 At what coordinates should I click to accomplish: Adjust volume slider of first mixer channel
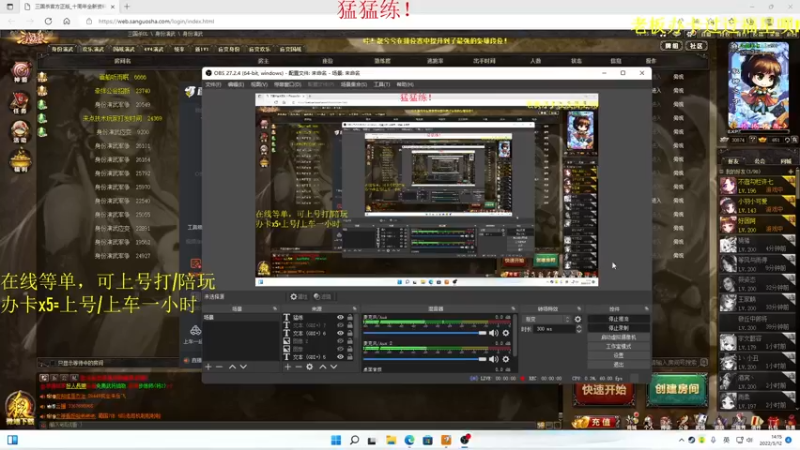point(424,333)
